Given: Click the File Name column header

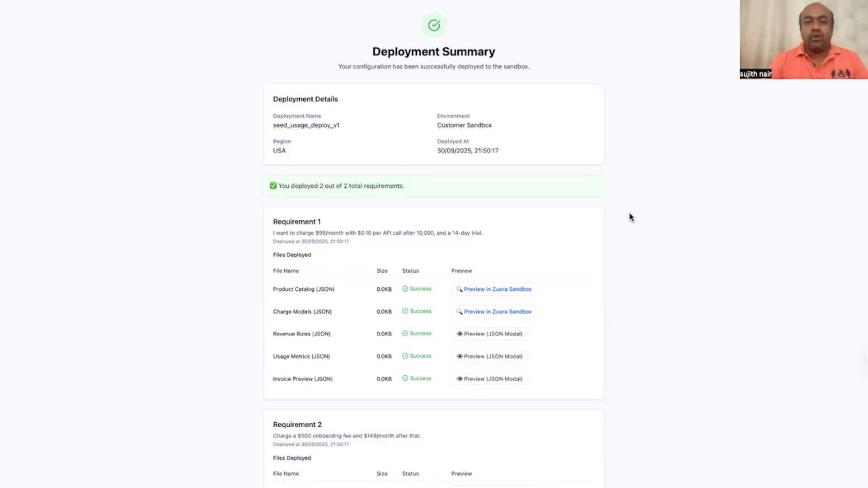Looking at the screenshot, I should [x=286, y=271].
